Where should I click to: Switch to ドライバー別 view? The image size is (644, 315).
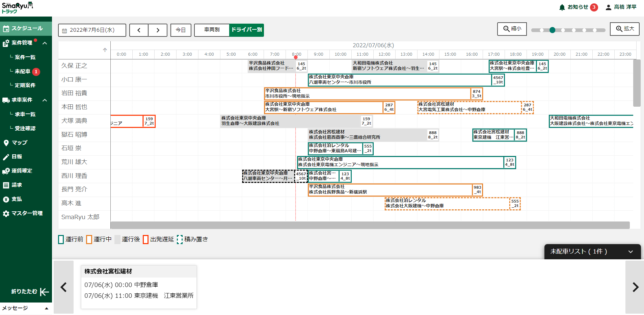246,30
